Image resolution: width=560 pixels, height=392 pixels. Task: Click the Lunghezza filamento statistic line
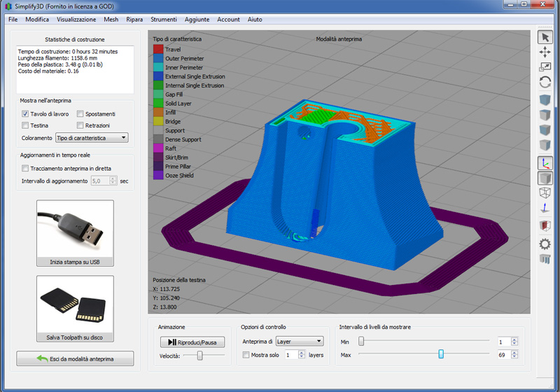[57, 58]
